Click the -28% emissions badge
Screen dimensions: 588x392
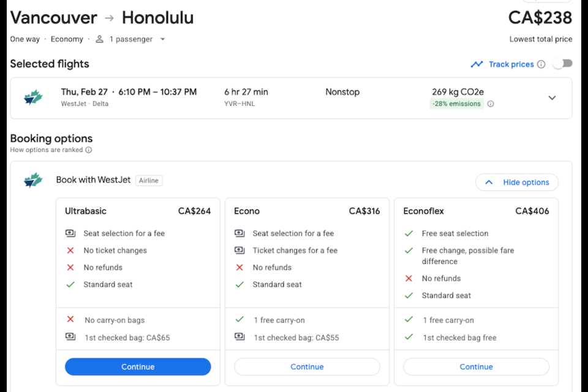[x=456, y=104]
